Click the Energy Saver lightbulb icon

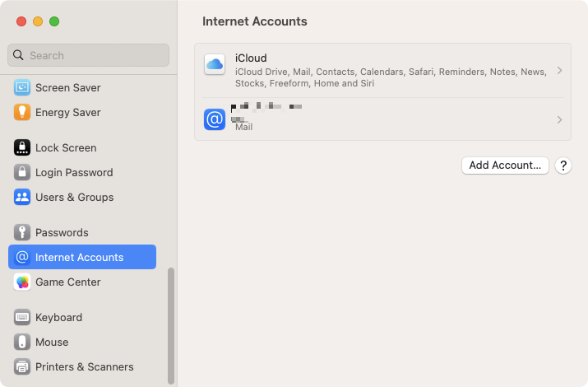click(22, 112)
